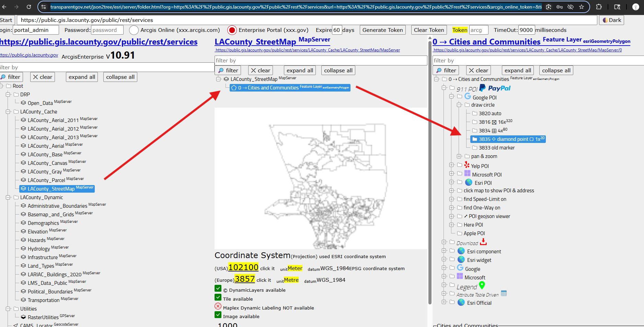This screenshot has width=644, height=327.
Task: Select the Arcgis Online radio button
Action: coord(134,30)
